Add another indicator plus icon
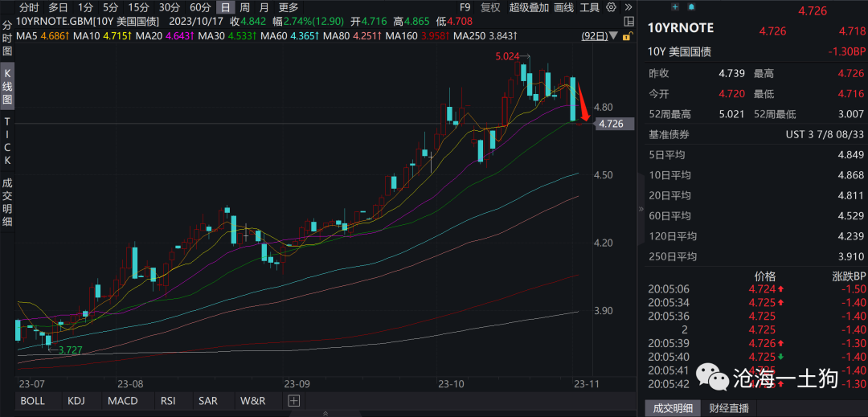Screen dimensions: 868x417 point(293,400)
